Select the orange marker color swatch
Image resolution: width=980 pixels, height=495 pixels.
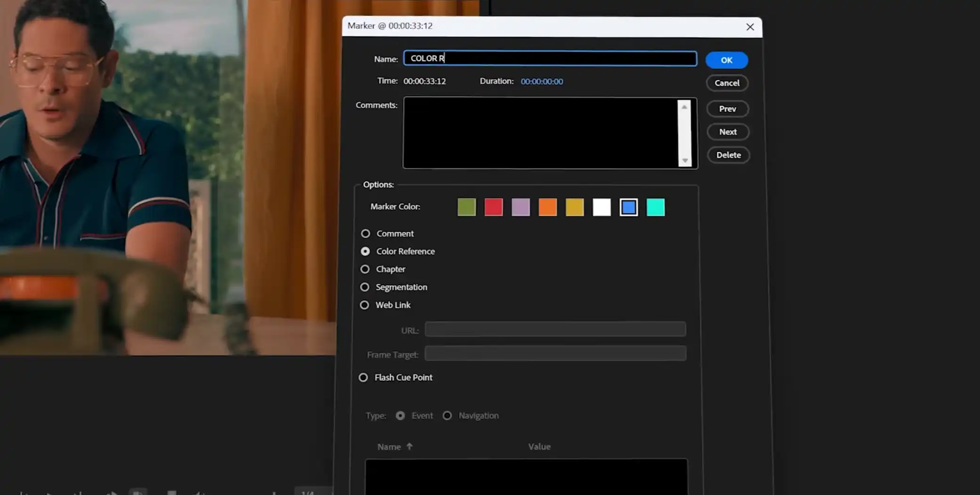548,207
